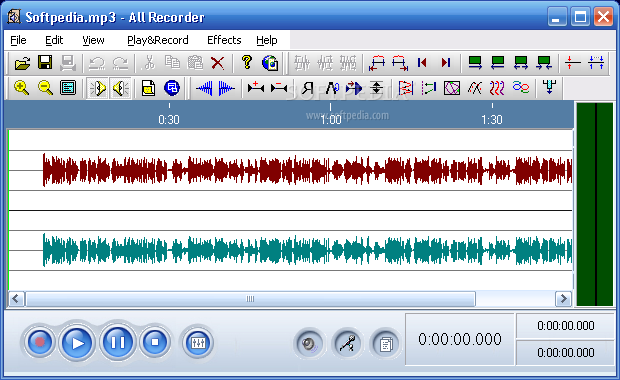Click the copy icon in the top toolbar
The width and height of the screenshot is (620, 380).
click(x=172, y=63)
